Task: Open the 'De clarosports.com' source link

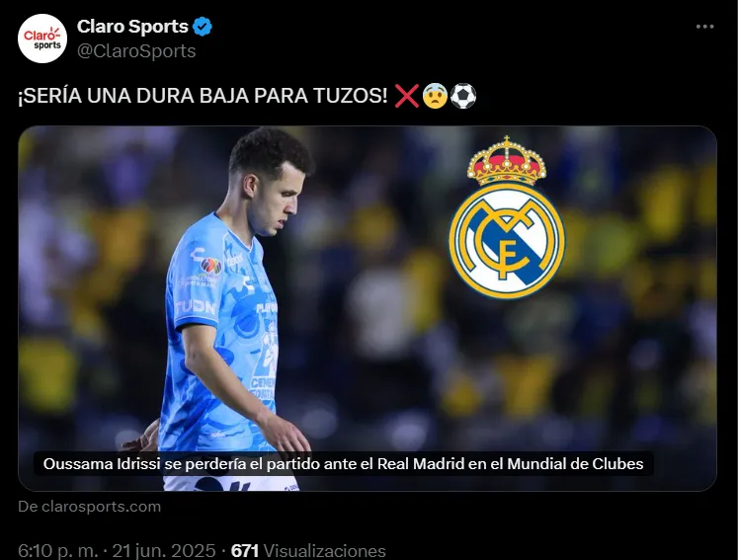Action: 90,507
